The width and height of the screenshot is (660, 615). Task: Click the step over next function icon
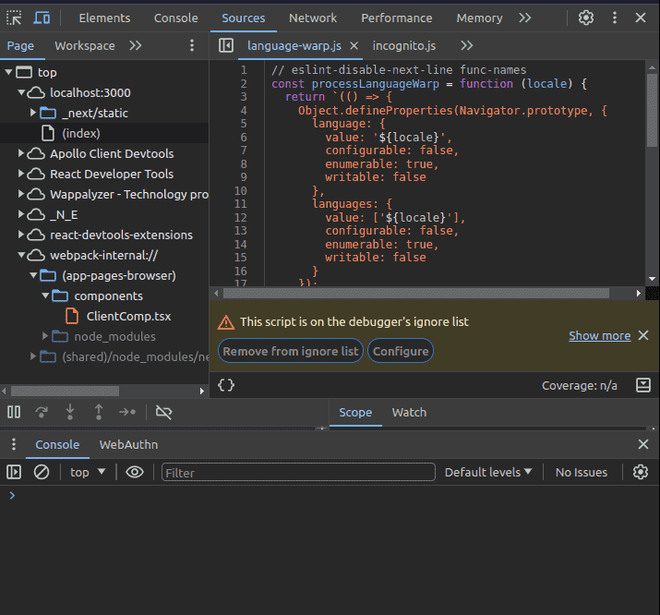pyautogui.click(x=42, y=411)
